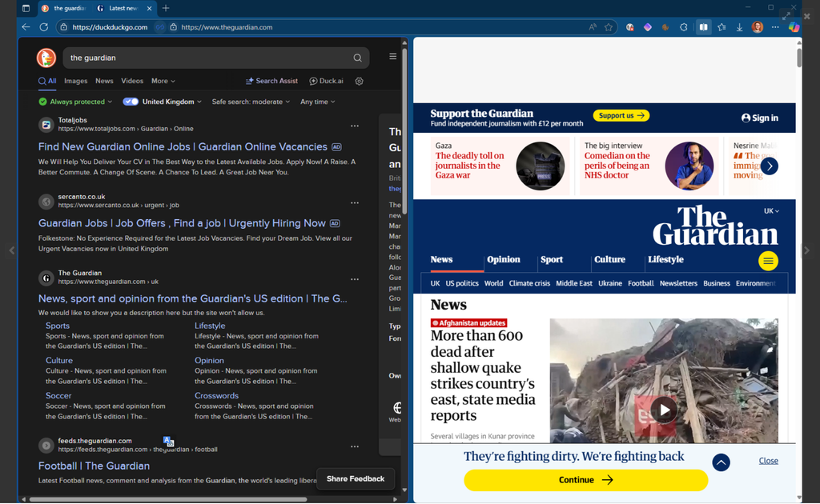Open the Guardian yellow menu button
This screenshot has height=504, width=820.
(768, 261)
